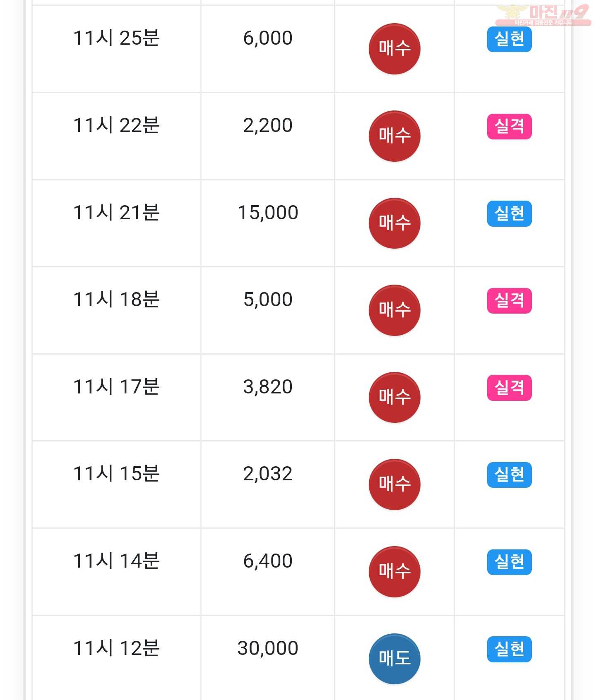Viewport: 596px width, 700px height.
Task: Tap the 매수 circle beside 6,400
Action: pos(394,572)
